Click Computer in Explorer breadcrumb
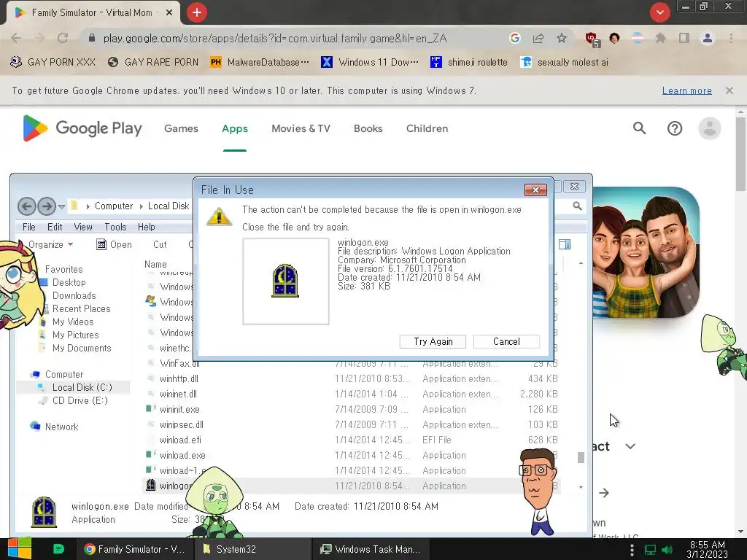Image resolution: width=747 pixels, height=560 pixels. click(113, 206)
